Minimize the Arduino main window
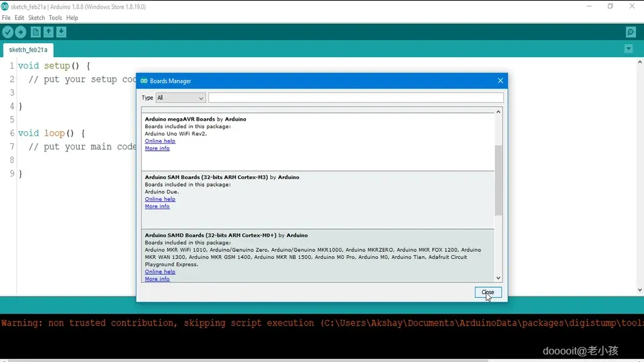644x362 pixels. click(589, 6)
